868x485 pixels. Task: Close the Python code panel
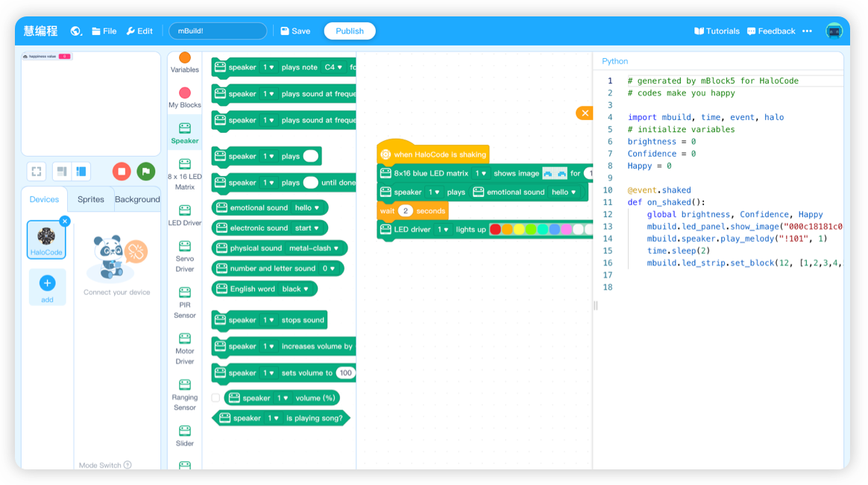pos(585,113)
